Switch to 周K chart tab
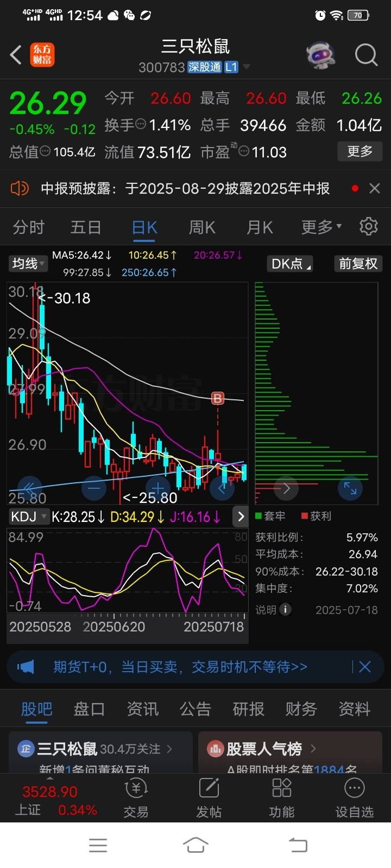This screenshot has height=868, width=391. (x=202, y=227)
